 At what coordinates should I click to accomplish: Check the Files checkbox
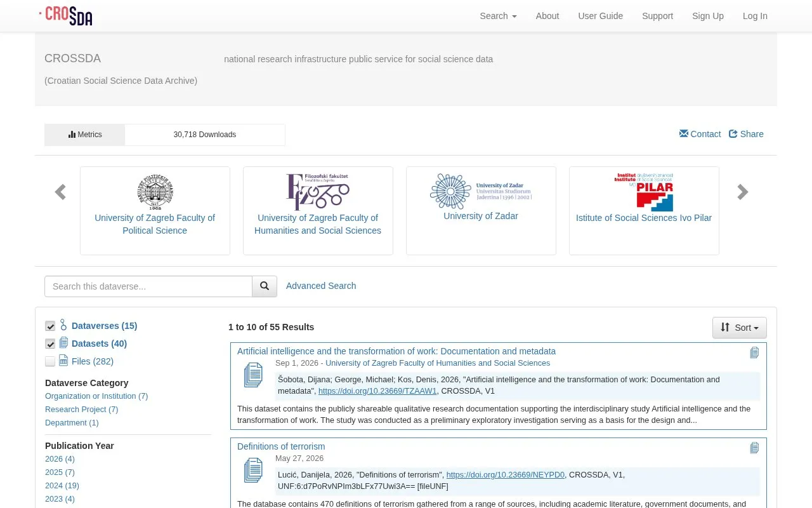point(50,361)
